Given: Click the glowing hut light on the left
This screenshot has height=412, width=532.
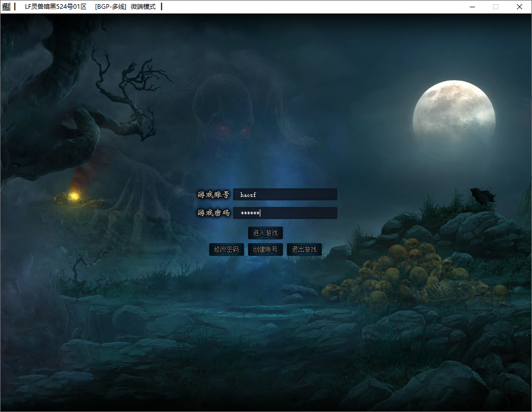Looking at the screenshot, I should point(74,195).
